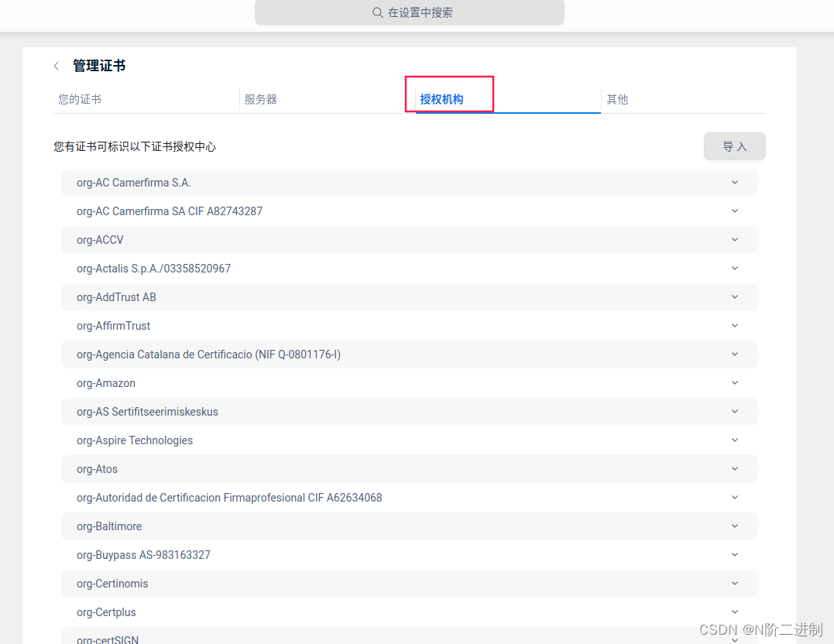Expand the org-Amazon chevron
This screenshot has height=644, width=834.
(x=735, y=383)
